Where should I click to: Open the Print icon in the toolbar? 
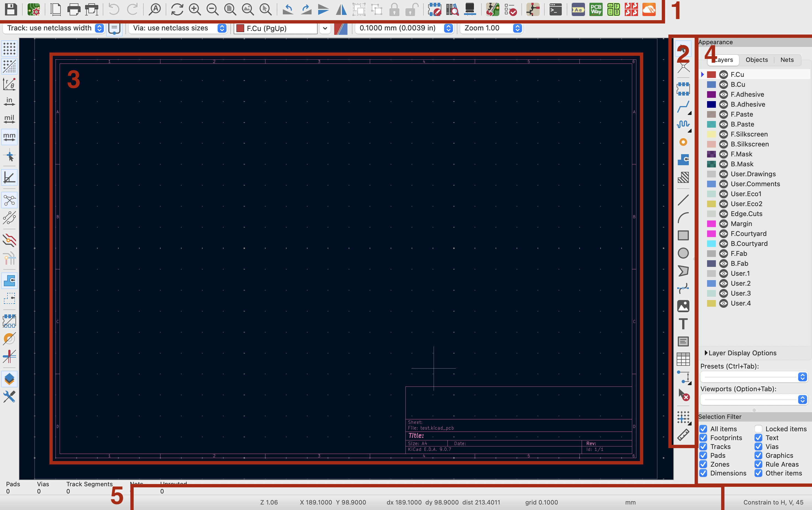[73, 9]
